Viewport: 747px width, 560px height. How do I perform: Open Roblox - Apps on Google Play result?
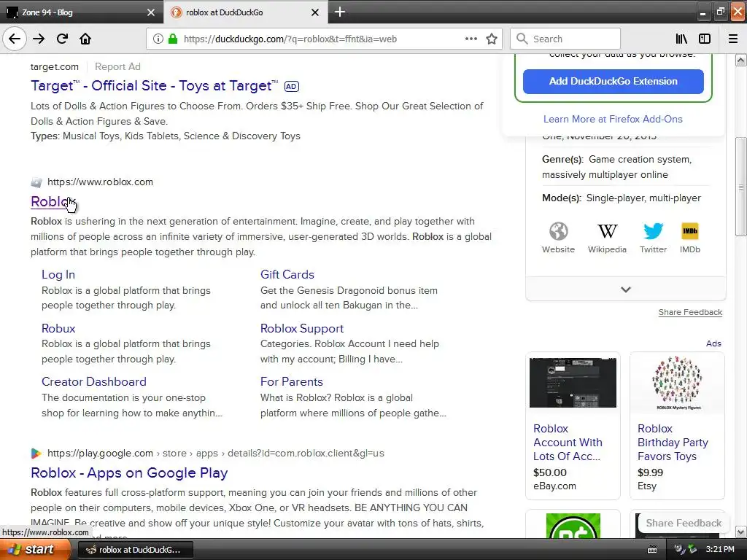(x=129, y=472)
